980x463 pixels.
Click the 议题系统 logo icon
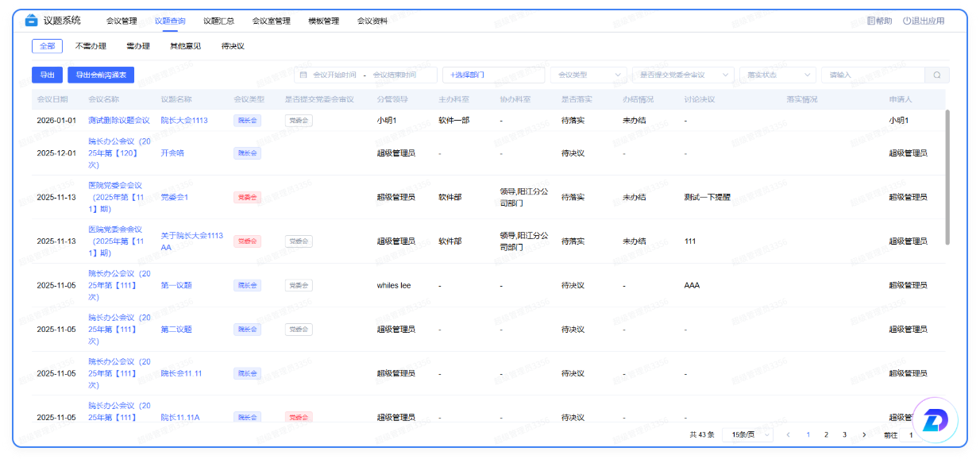coord(32,21)
